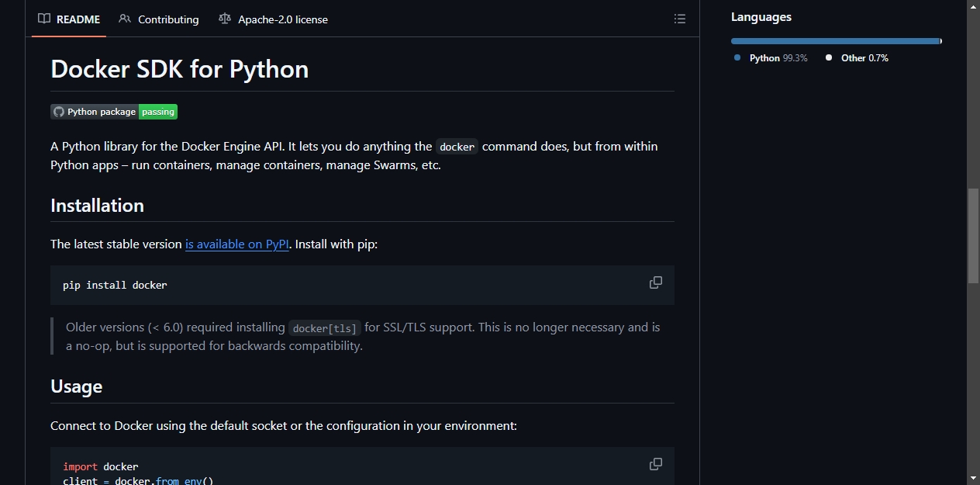Click the README book icon
Screen dimensions: 980x485
click(x=44, y=19)
